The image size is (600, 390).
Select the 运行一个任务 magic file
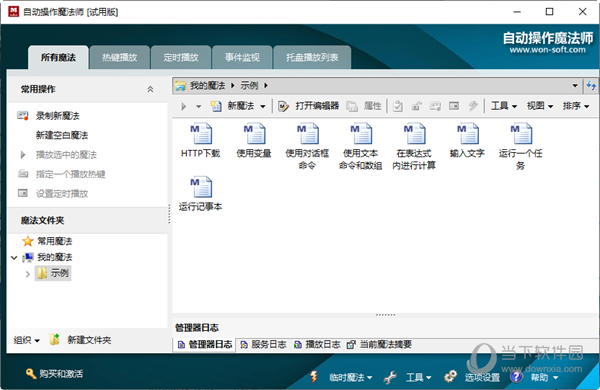pos(520,146)
